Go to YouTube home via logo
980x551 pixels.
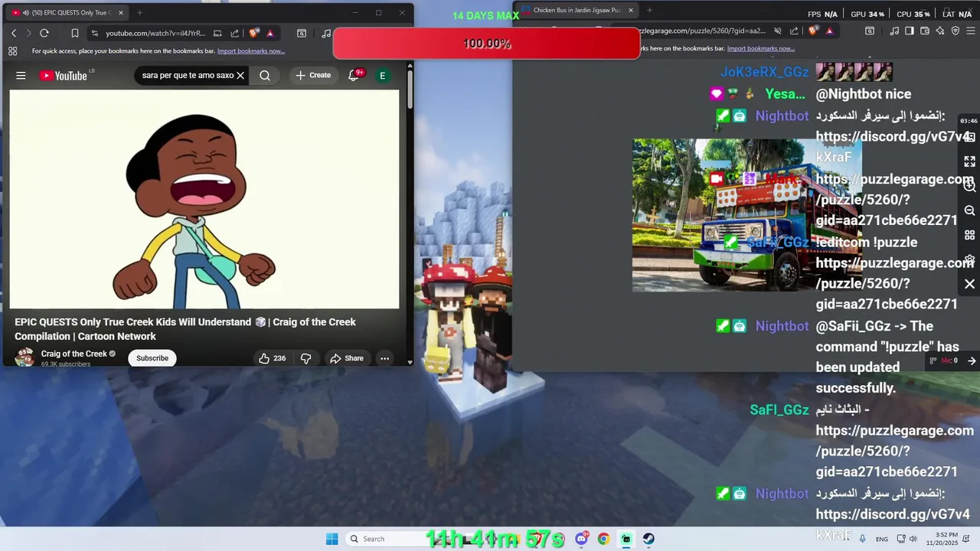[x=64, y=76]
